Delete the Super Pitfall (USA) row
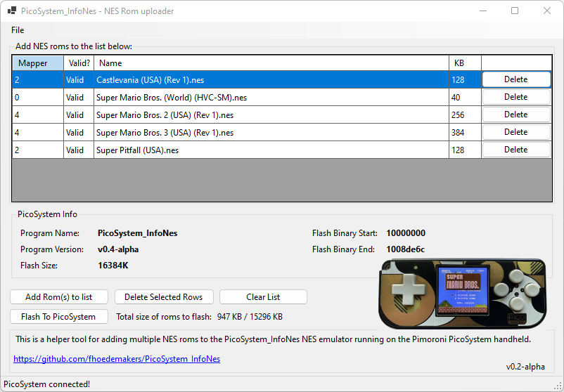The image size is (564, 392). click(516, 150)
